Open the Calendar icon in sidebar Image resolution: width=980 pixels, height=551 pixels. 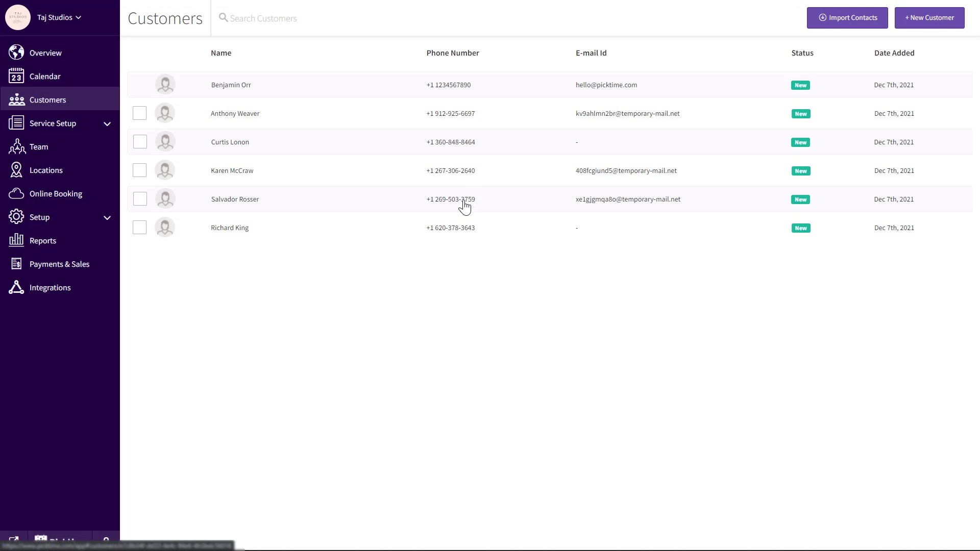tap(16, 76)
